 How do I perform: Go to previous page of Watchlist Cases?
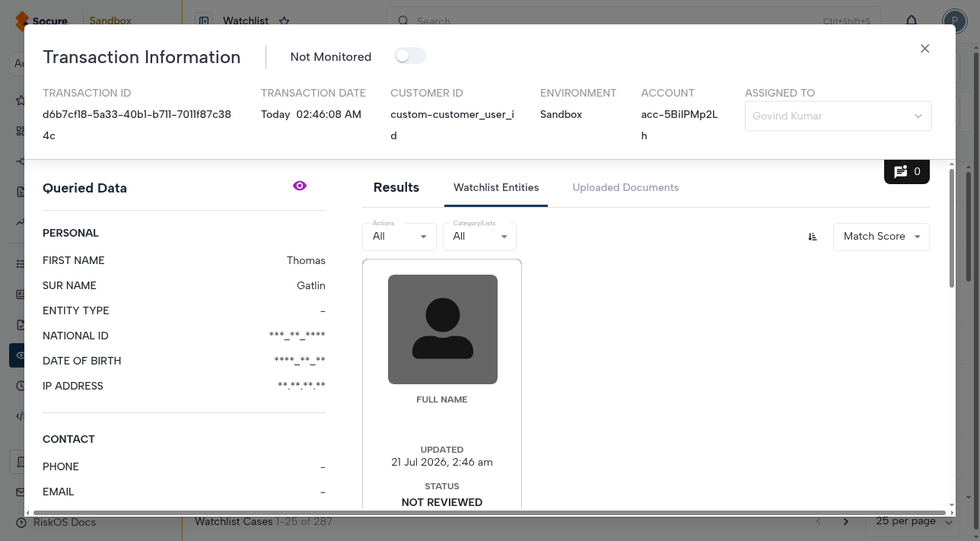tap(819, 521)
